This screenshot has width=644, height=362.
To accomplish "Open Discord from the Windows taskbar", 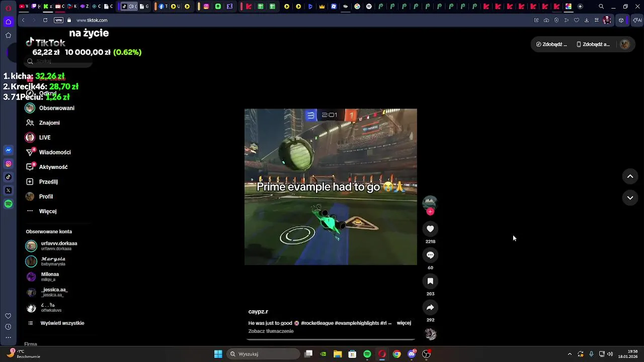I will point(412,354).
